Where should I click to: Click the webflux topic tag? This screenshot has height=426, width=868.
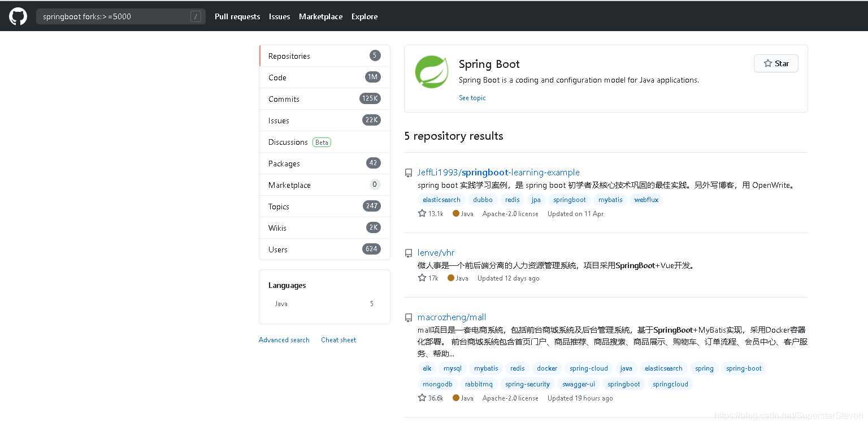point(646,200)
